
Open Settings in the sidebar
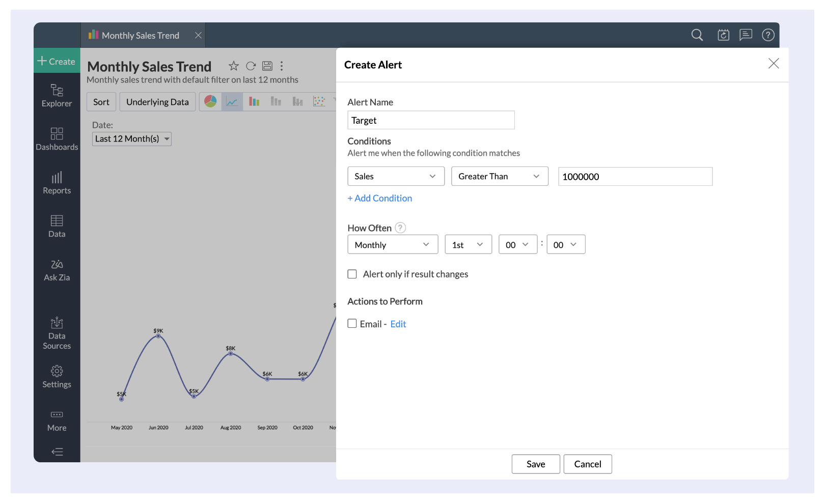point(57,377)
